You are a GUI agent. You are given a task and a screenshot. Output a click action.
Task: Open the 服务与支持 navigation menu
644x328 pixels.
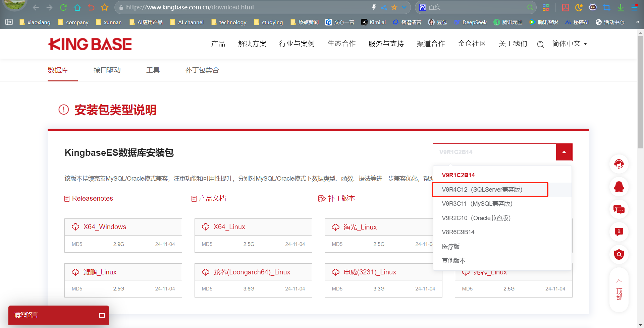click(x=386, y=44)
